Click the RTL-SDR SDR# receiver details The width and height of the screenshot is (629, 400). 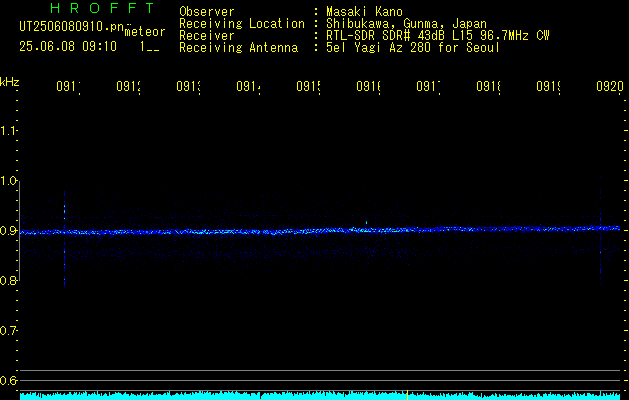(x=438, y=36)
